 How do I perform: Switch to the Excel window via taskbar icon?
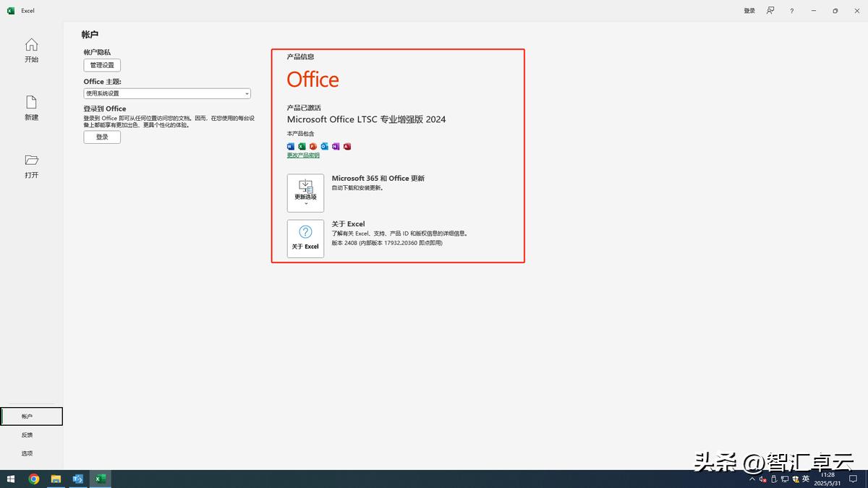101,479
